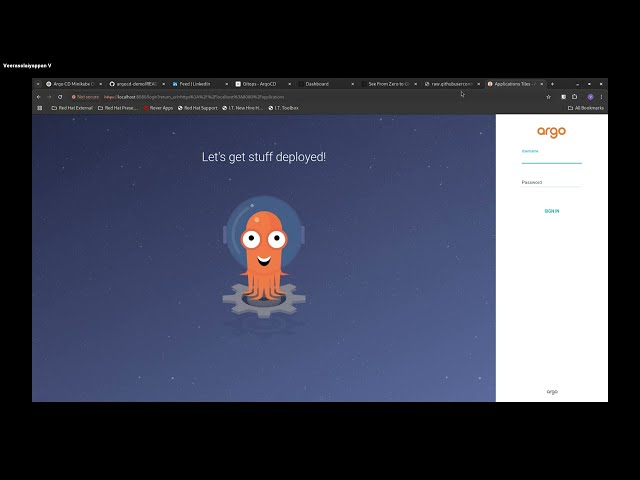Viewport: 640px width, 480px height.
Task: Switch to the Dashboard tab
Action: tap(325, 84)
